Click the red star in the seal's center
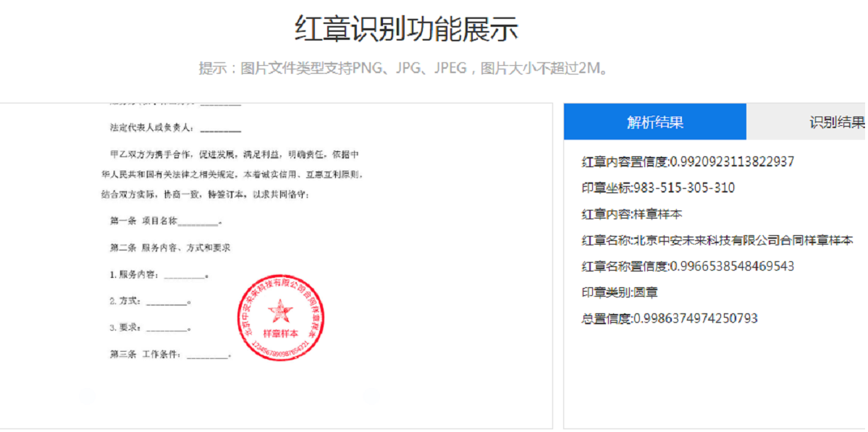Viewport: 868px width, 432px height. coord(280,313)
